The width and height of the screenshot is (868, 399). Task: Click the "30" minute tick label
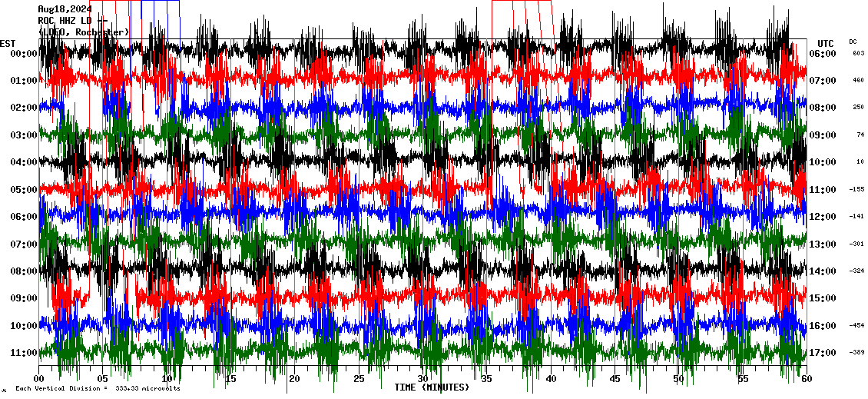[423, 379]
